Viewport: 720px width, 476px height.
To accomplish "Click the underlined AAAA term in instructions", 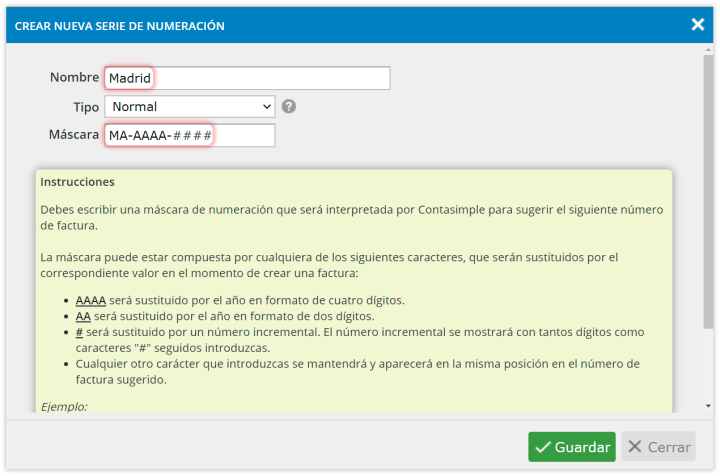I will (90, 300).
